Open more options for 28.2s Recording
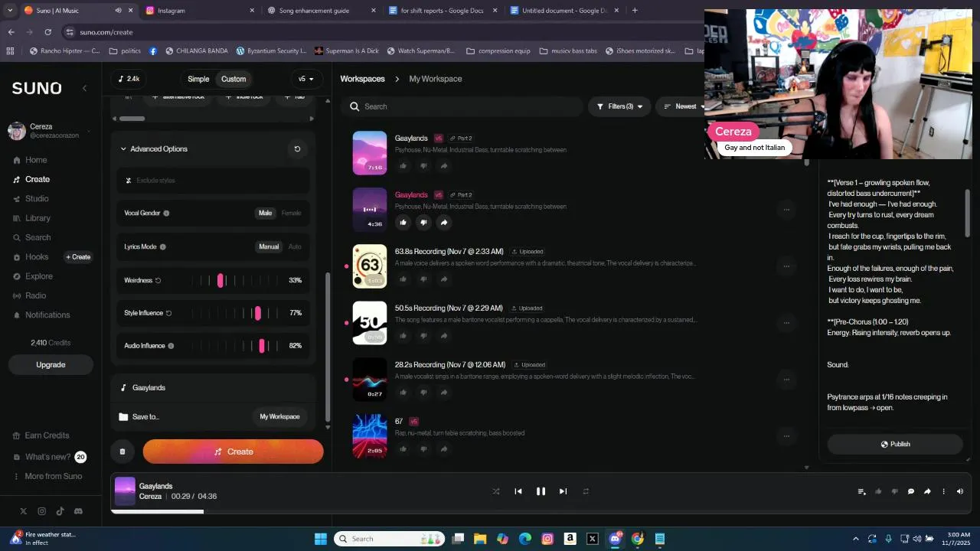980x551 pixels. [786, 380]
